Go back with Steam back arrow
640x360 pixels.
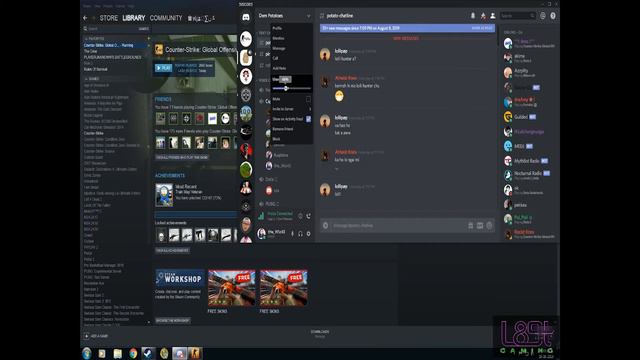coord(85,18)
